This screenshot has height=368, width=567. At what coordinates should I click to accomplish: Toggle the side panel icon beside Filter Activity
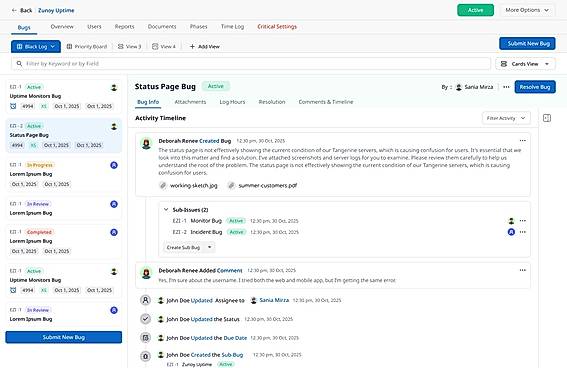pyautogui.click(x=547, y=118)
